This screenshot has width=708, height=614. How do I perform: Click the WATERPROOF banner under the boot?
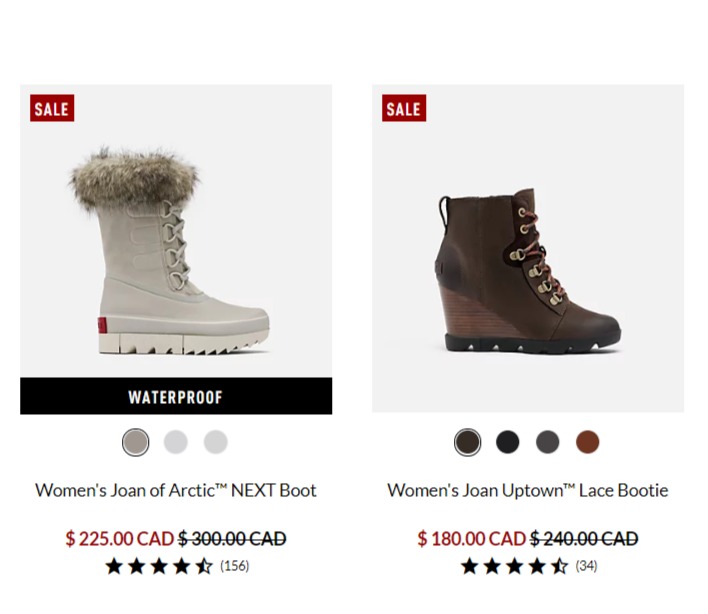tap(176, 396)
